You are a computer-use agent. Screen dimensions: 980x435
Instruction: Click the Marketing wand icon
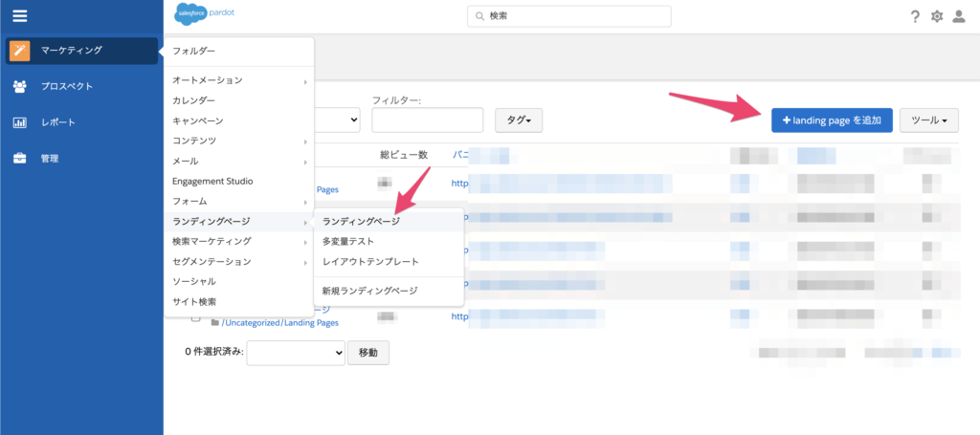(x=20, y=51)
